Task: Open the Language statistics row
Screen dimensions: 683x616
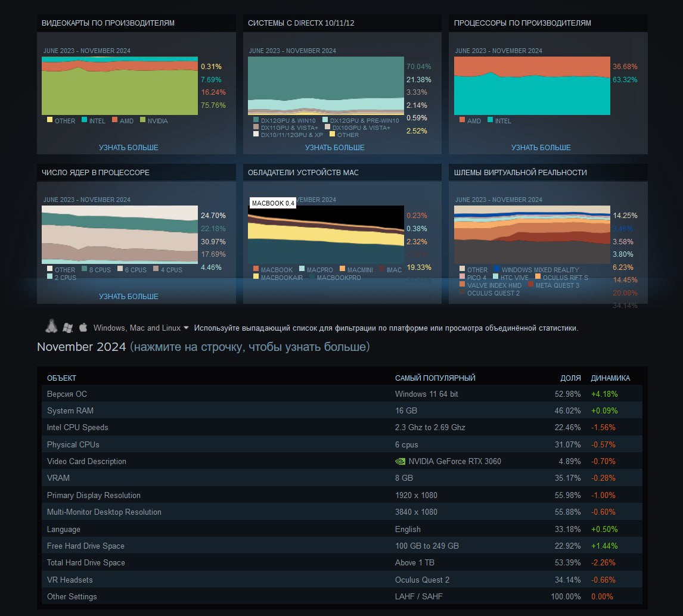Action: [342, 529]
